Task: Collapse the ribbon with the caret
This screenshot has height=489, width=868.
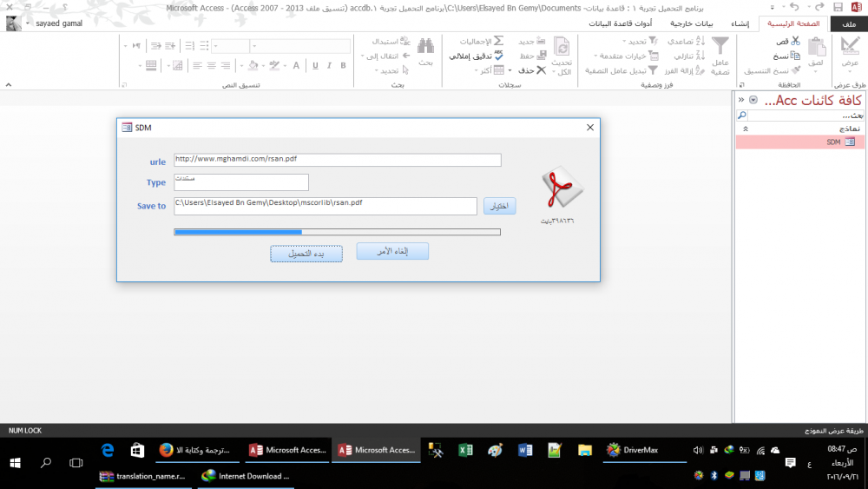Action: 9,85
